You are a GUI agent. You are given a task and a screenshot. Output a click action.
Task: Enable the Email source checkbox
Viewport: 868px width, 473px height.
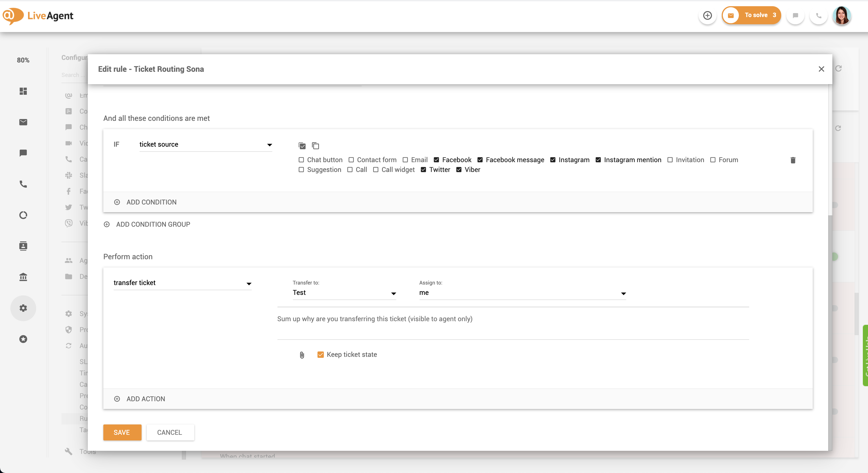point(405,160)
